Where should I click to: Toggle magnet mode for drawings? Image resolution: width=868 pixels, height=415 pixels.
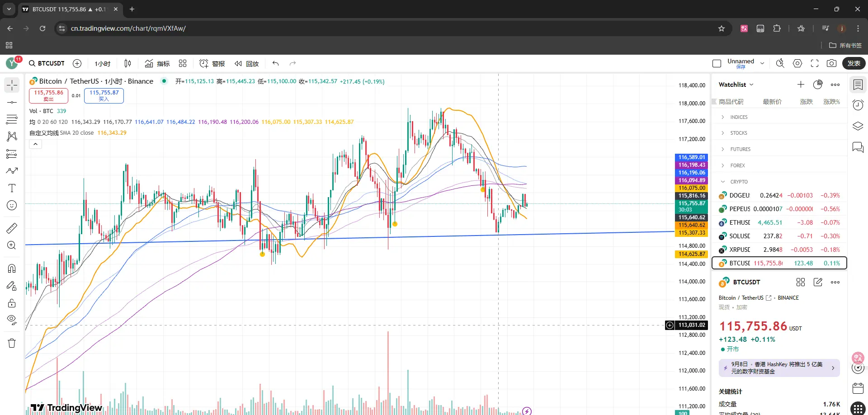12,269
